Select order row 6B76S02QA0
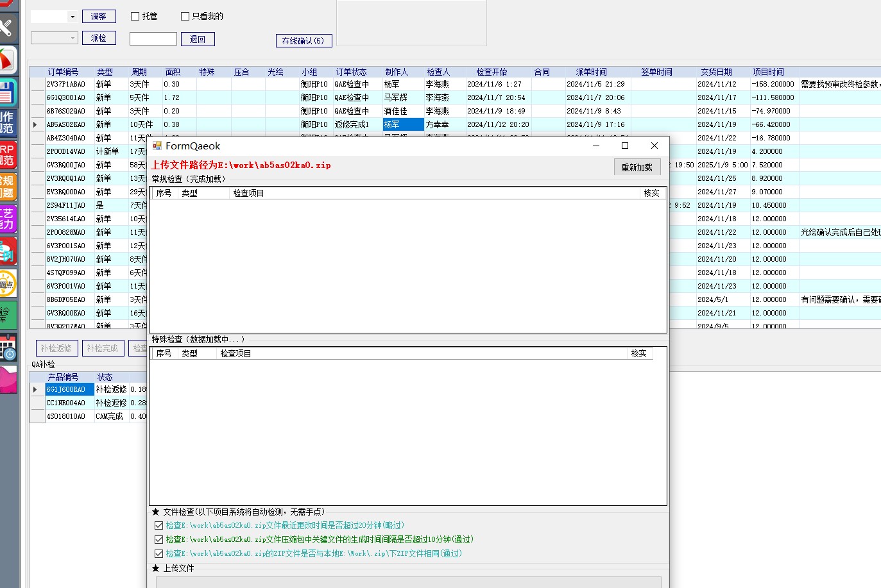This screenshot has height=588, width=881. pyautogui.click(x=65, y=111)
